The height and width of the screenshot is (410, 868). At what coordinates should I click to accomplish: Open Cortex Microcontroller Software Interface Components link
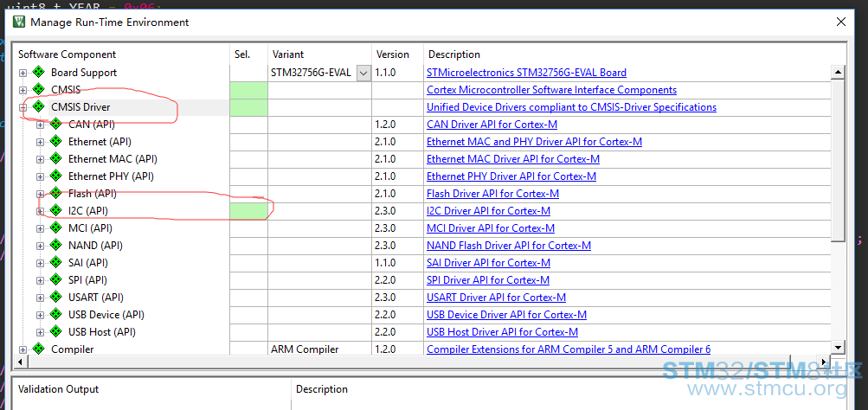tap(551, 90)
